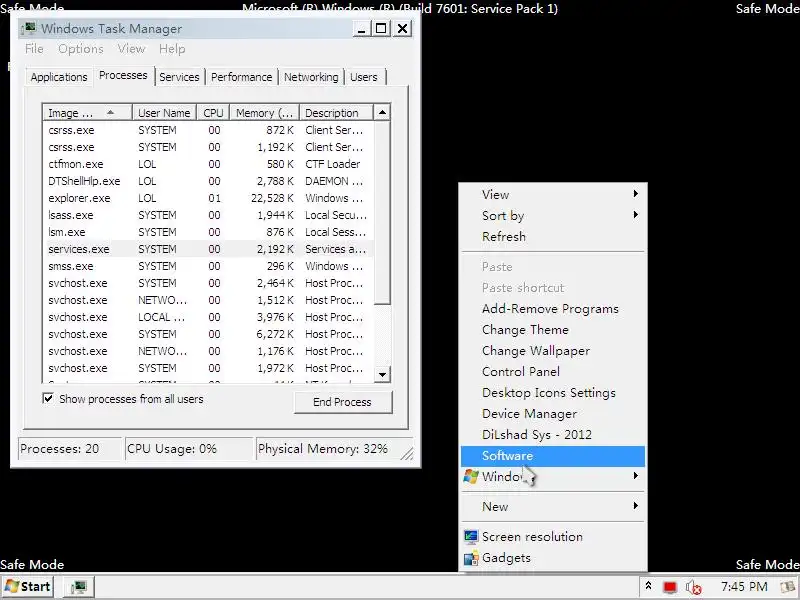Expand the View submenu in context menu
Viewport: 800px width, 600px height.
coord(636,194)
